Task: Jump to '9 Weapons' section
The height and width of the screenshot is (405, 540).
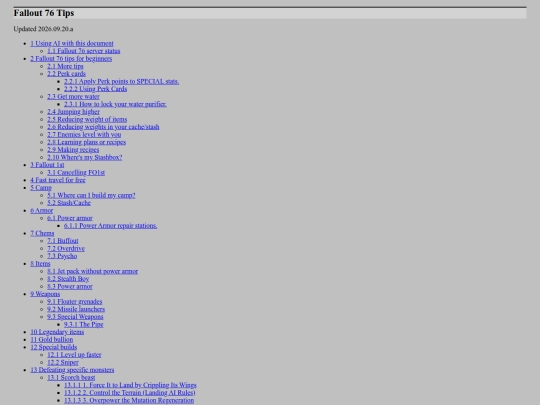Action: (x=45, y=293)
